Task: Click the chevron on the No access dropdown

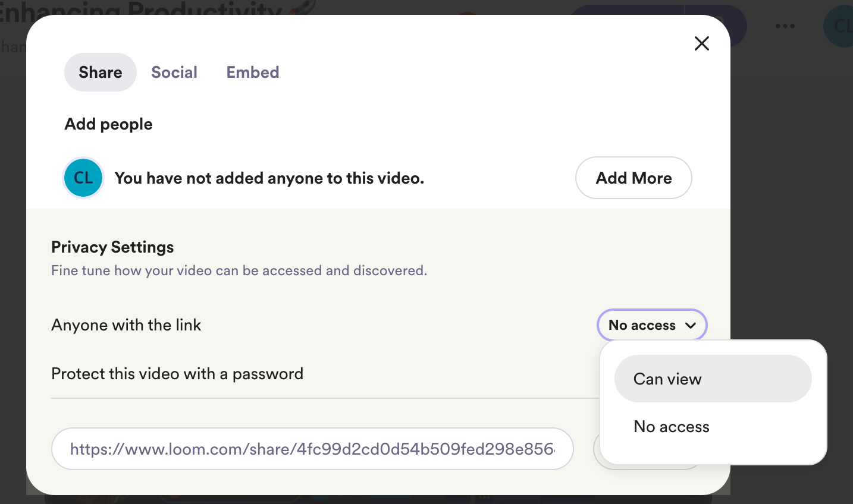Action: [691, 325]
